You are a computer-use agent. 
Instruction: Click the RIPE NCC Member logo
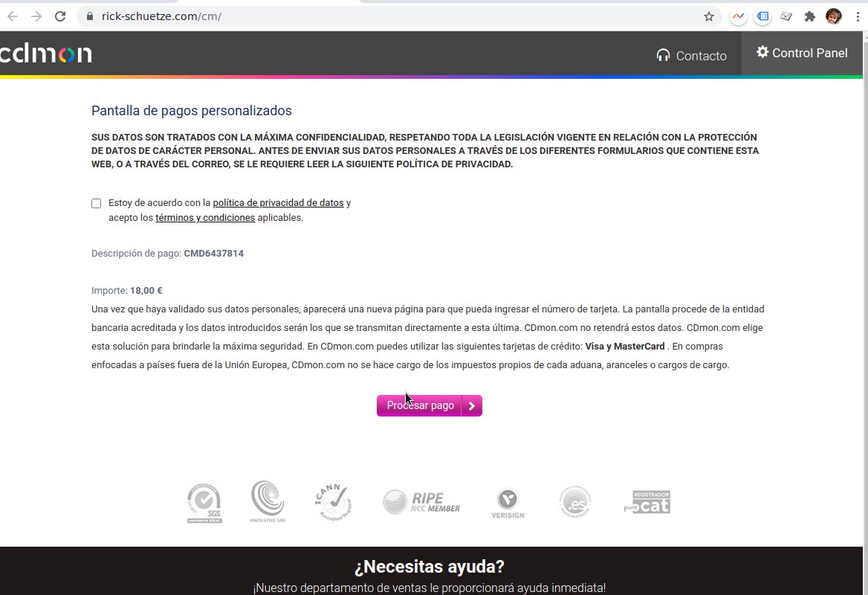coord(421,502)
